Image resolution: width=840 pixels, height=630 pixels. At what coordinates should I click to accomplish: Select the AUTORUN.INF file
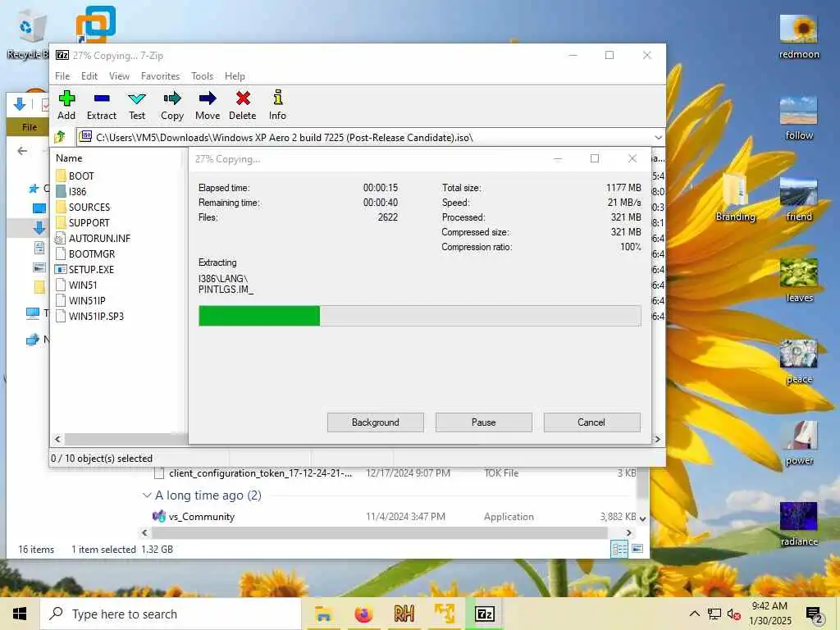pos(93,238)
